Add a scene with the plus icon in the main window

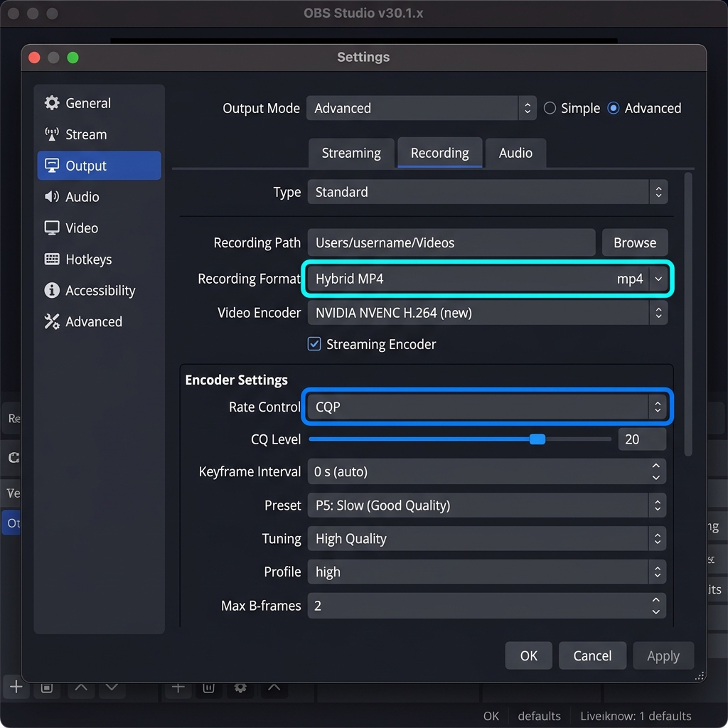(16, 687)
